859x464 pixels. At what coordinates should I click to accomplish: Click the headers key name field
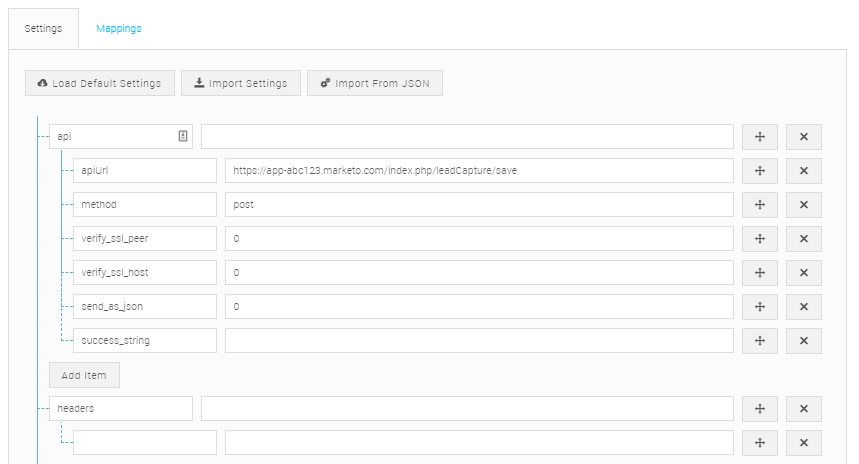120,409
